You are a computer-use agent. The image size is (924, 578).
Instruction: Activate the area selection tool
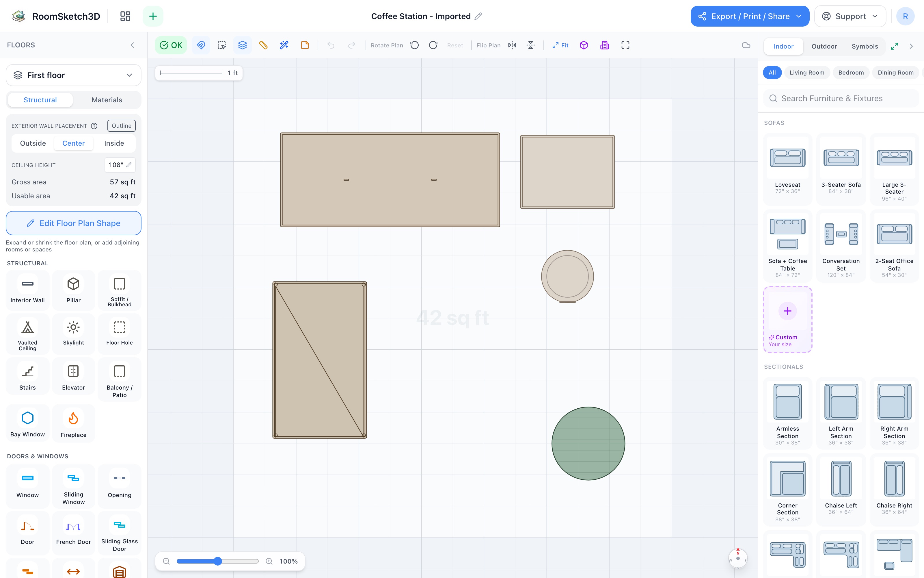click(222, 45)
